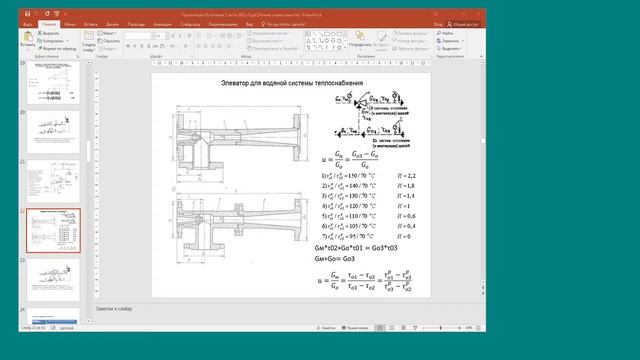This screenshot has height=360, width=640.
Task: Toggle the Notes (Заметки) button in status bar
Action: point(326,328)
